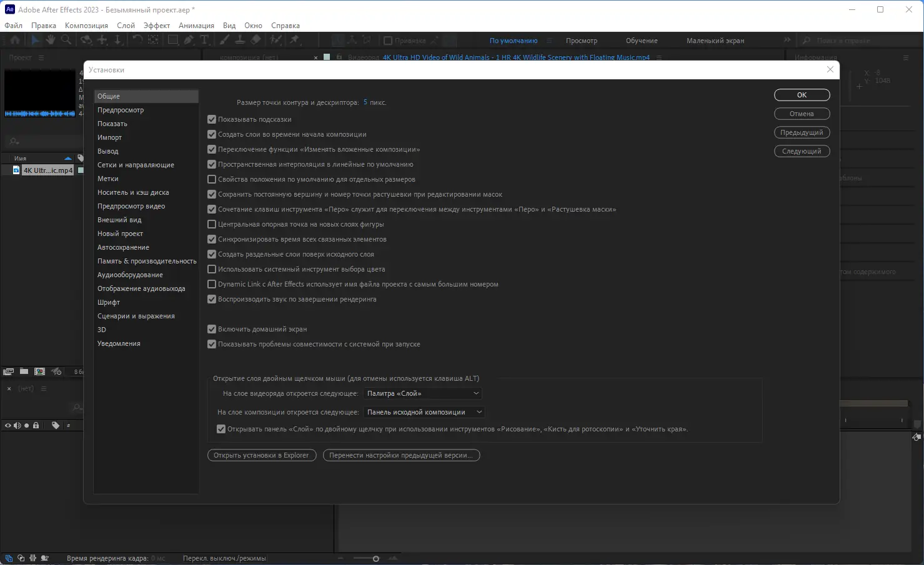Viewport: 924px width, 565px height.
Task: Click the path point size value '5'
Action: point(365,102)
